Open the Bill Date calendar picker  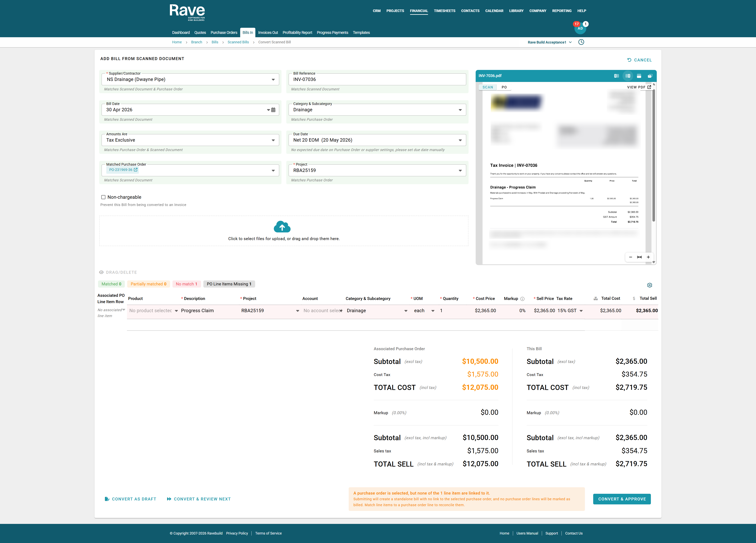coord(273,110)
